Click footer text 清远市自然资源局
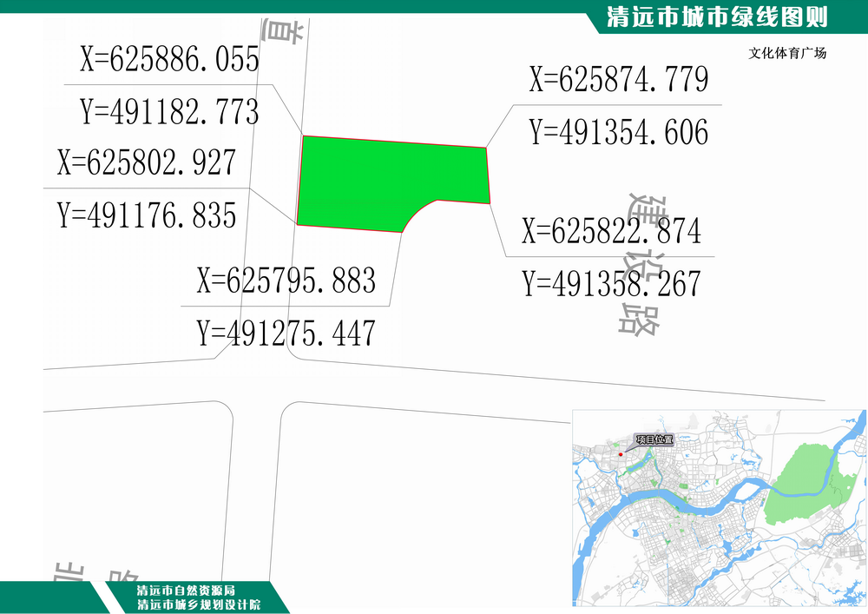 tap(186, 591)
